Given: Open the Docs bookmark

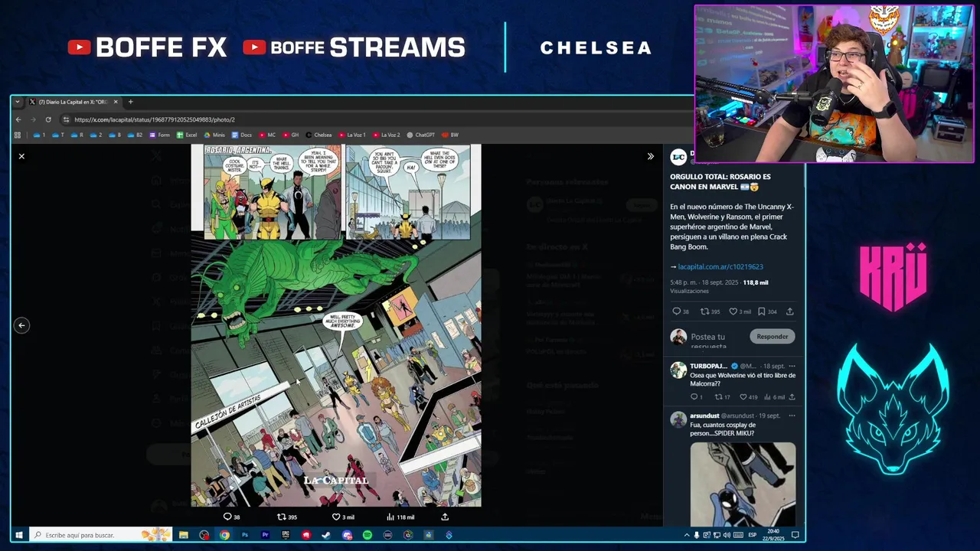Looking at the screenshot, I should tap(242, 135).
